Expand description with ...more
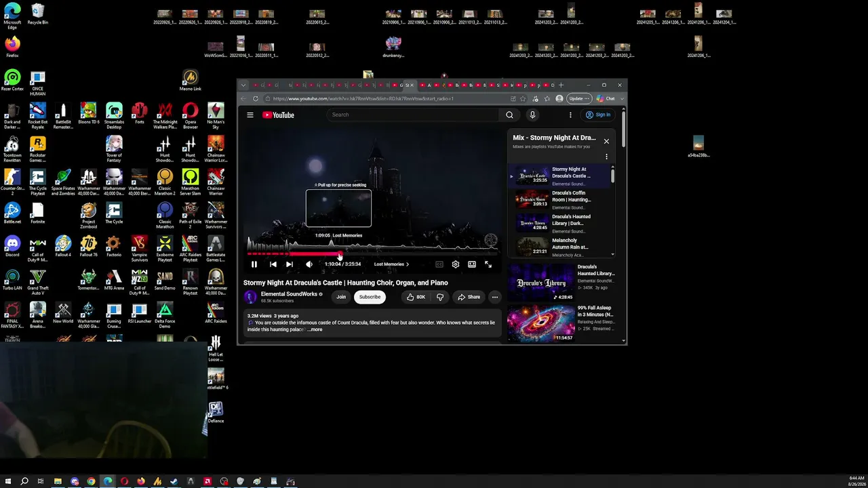The width and height of the screenshot is (868, 488). point(315,329)
